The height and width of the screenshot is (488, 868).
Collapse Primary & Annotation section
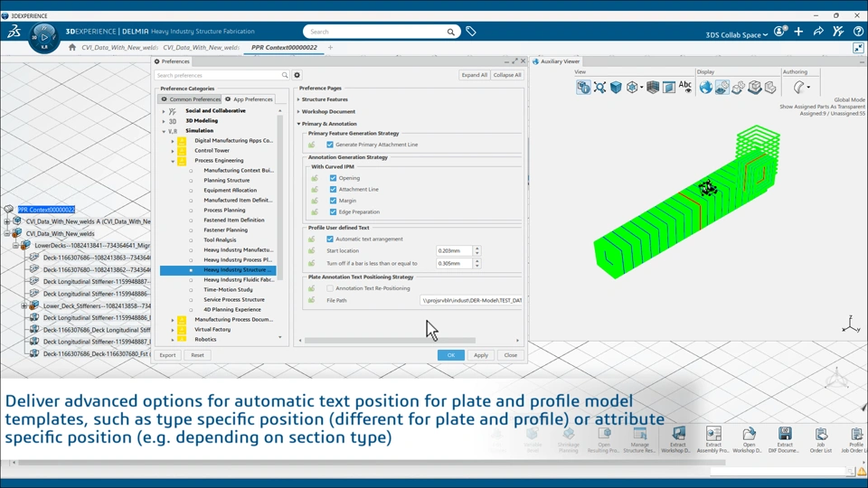299,124
